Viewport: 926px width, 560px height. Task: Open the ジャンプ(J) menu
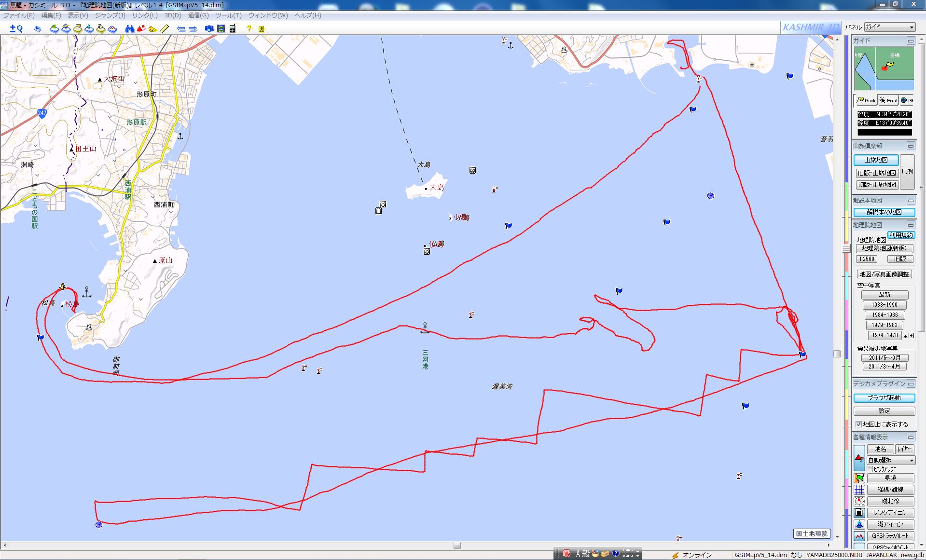pos(110,15)
